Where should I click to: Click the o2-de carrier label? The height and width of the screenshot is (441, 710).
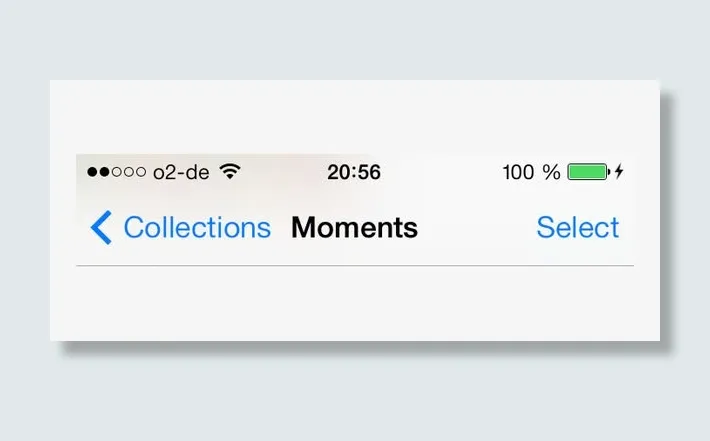click(x=181, y=173)
